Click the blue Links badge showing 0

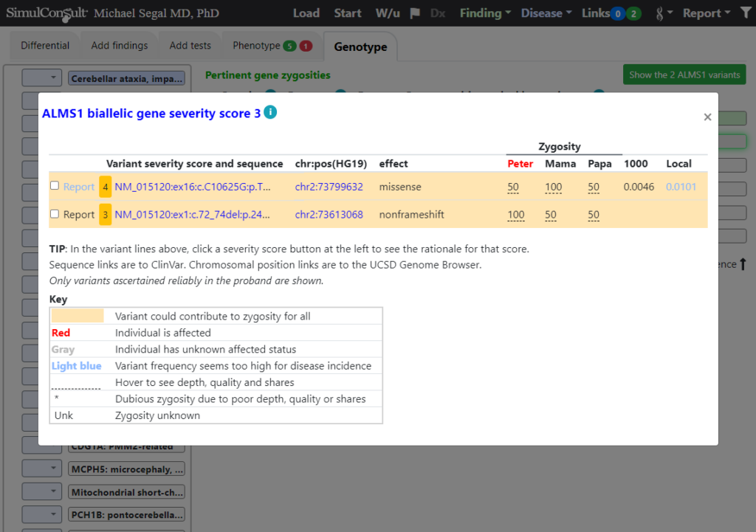coord(617,13)
